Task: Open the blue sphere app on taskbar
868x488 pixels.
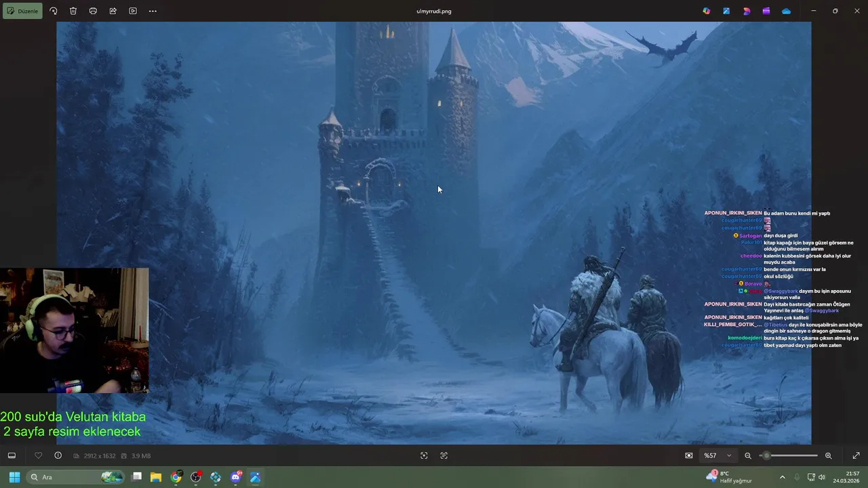Action: point(216,477)
